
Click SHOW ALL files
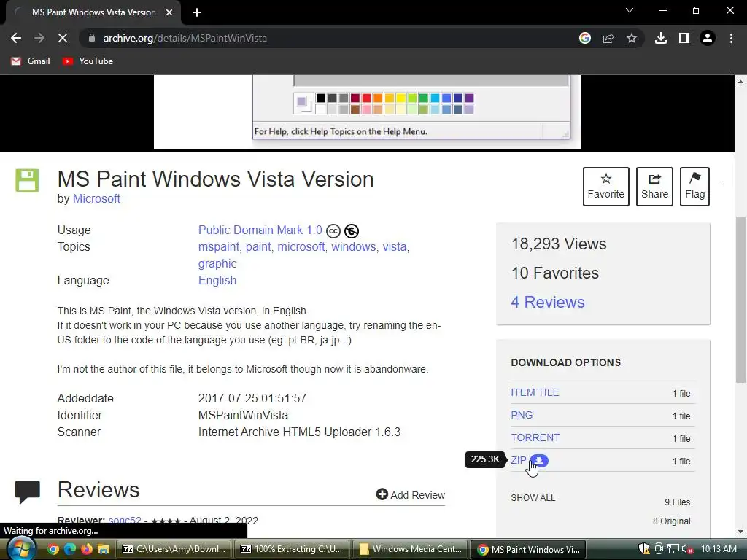click(x=533, y=497)
